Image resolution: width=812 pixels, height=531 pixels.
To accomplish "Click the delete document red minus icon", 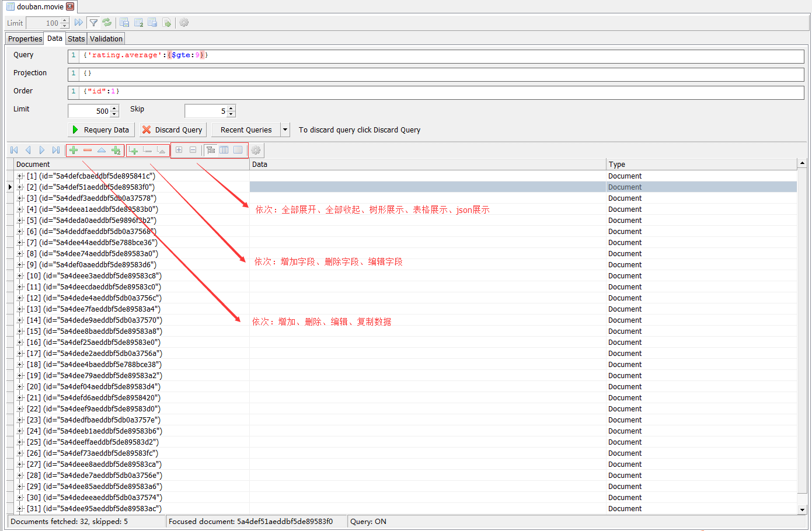I will point(86,150).
